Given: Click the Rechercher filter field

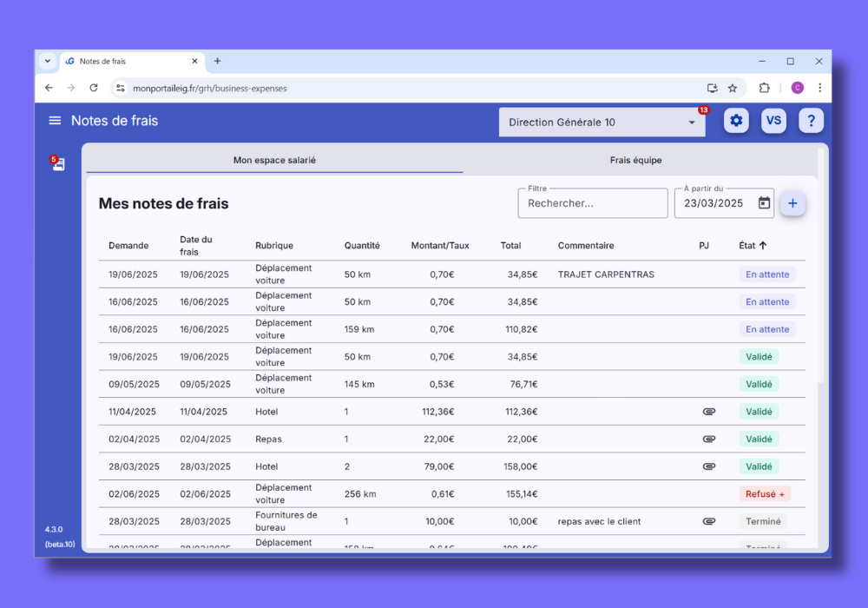Looking at the screenshot, I should 592,203.
